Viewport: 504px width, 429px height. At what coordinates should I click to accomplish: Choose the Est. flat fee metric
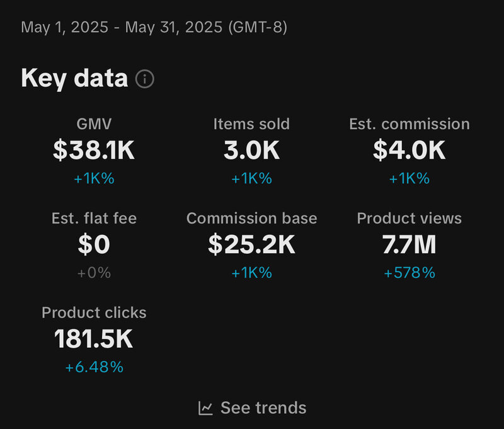pos(94,245)
